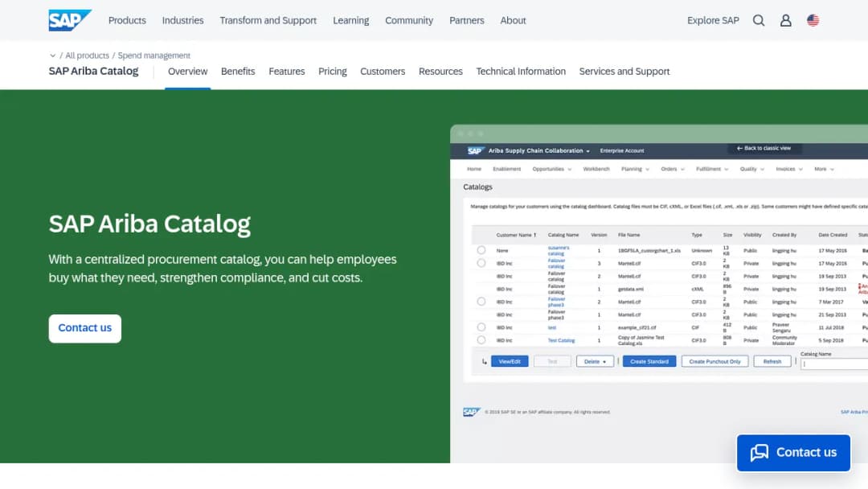
Task: Click the SAP logo in Ariba app header
Action: click(x=475, y=150)
